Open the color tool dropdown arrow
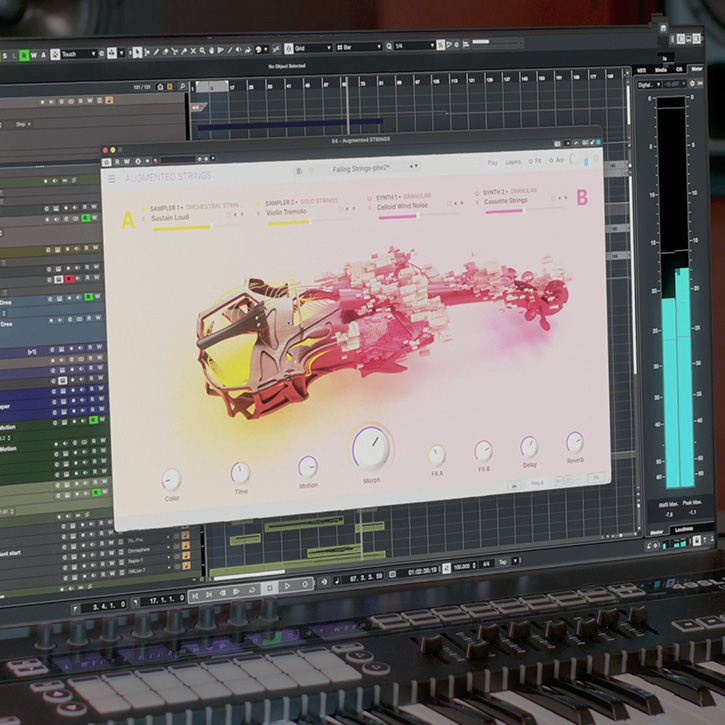The image size is (725, 725). click(x=265, y=49)
